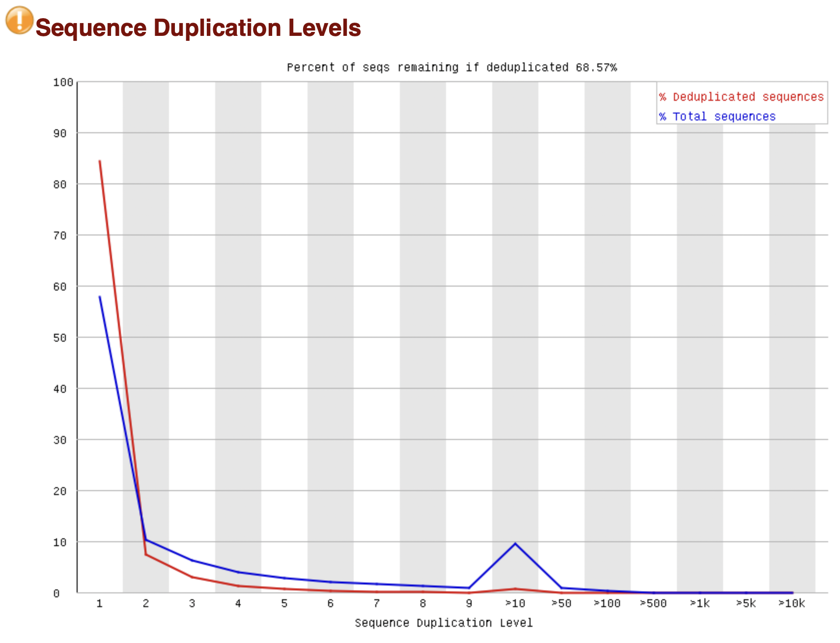Click the 'Sequence Duplication Level' axis label
The height and width of the screenshot is (643, 840).
point(444,623)
